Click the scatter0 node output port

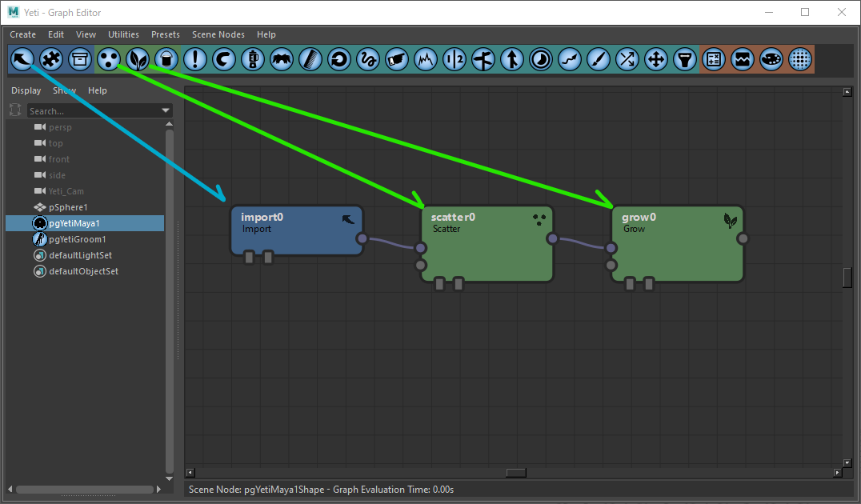coord(552,238)
